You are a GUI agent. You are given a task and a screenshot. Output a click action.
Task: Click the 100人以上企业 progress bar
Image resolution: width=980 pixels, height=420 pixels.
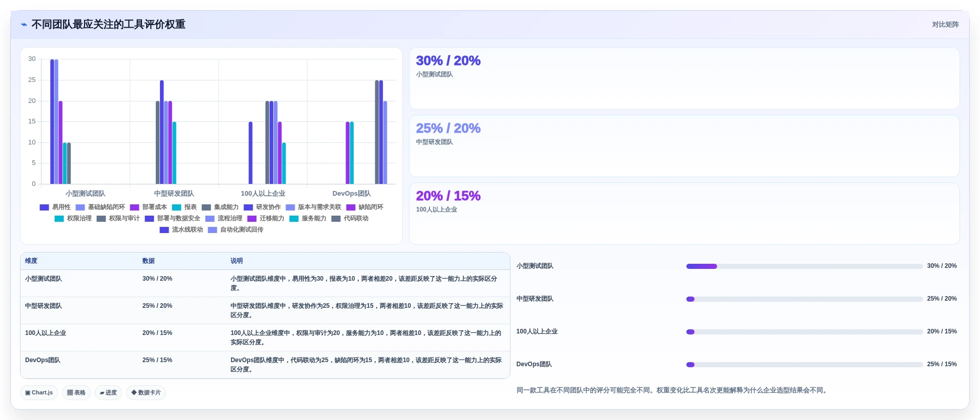(x=804, y=332)
